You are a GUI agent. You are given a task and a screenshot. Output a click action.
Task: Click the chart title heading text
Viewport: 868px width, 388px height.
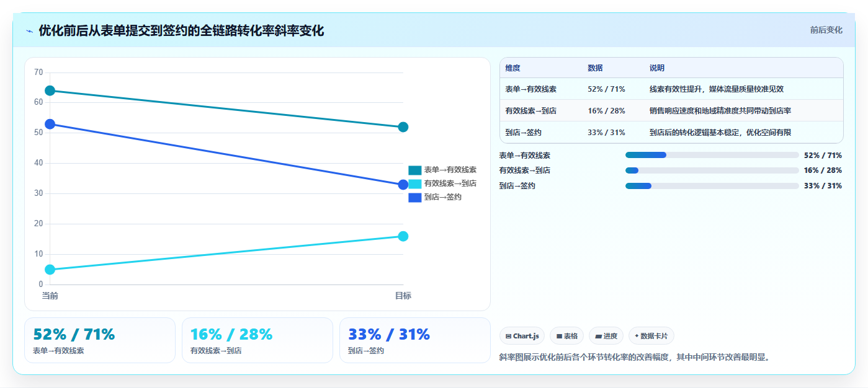181,31
